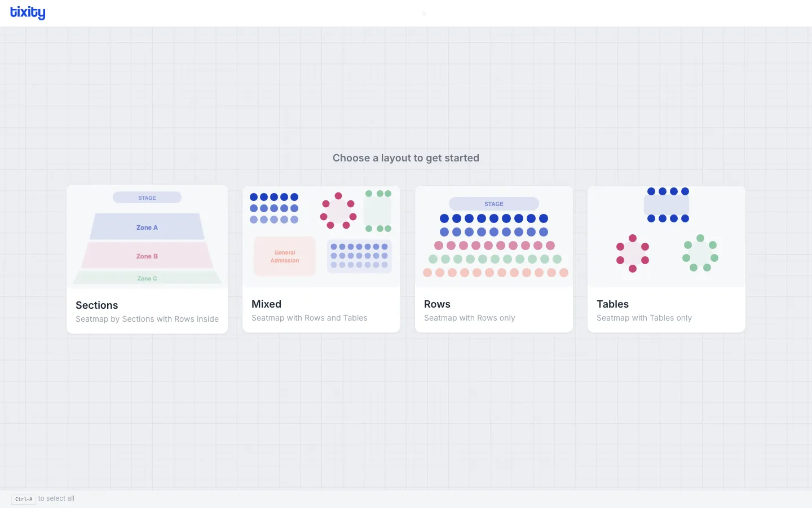
Task: Click the Rows heading label
Action: (437, 304)
